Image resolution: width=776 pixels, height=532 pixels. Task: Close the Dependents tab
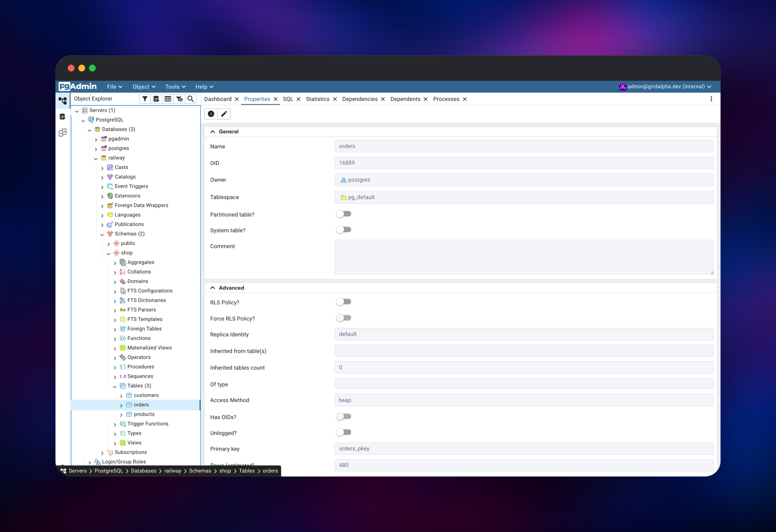[425, 99]
